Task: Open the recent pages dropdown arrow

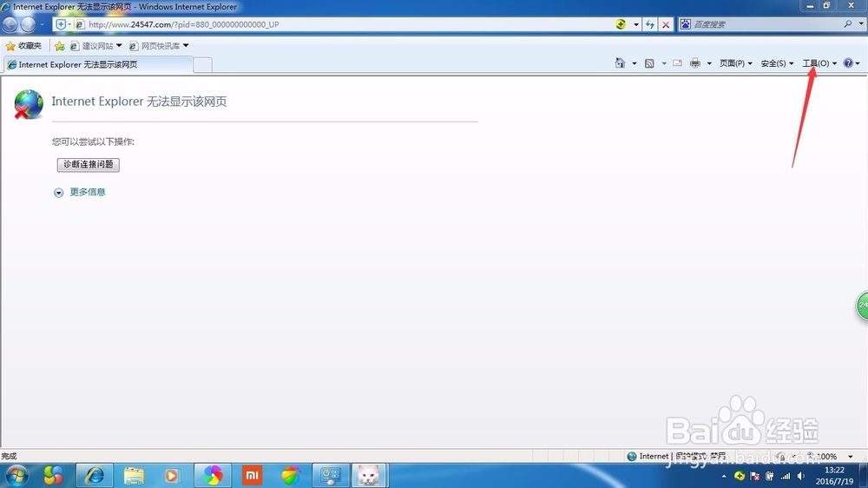Action: click(x=42, y=24)
